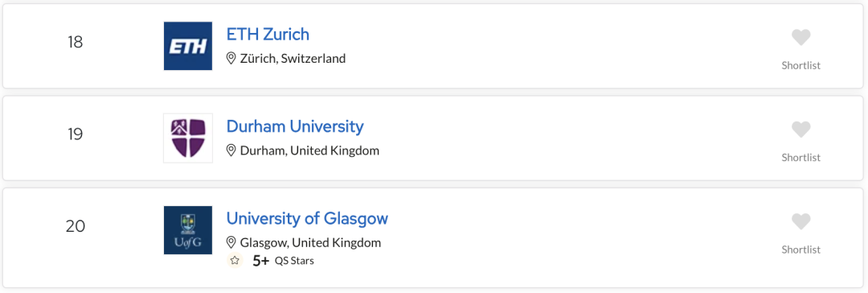The width and height of the screenshot is (868, 293).
Task: Click the Shortlist label under ETH Zurich's heart
Action: 800,65
